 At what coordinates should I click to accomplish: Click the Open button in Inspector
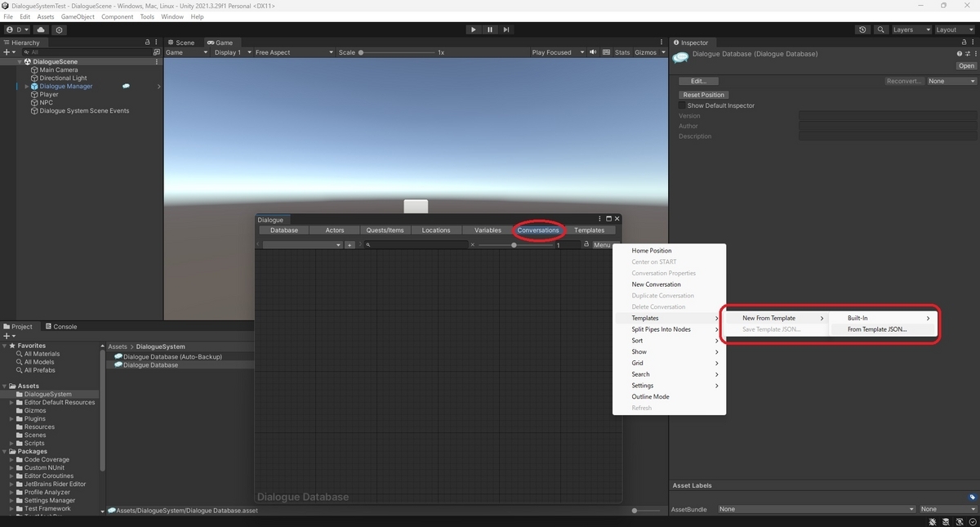[966, 66]
